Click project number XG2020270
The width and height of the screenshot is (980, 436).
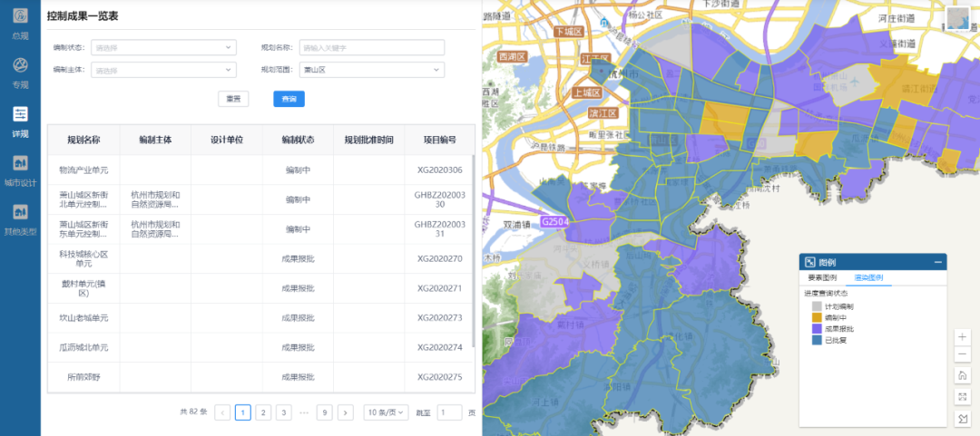(x=439, y=258)
